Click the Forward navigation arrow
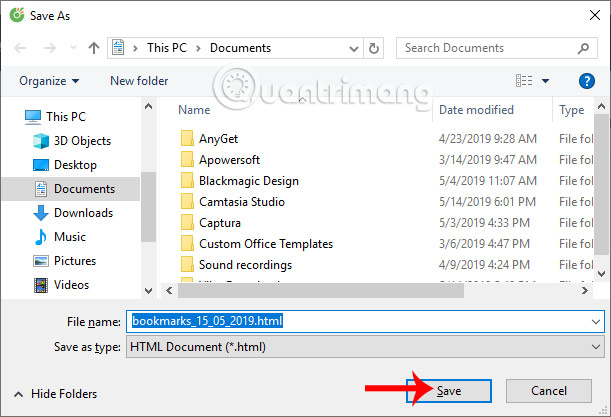This screenshot has height=417, width=611. 49,48
